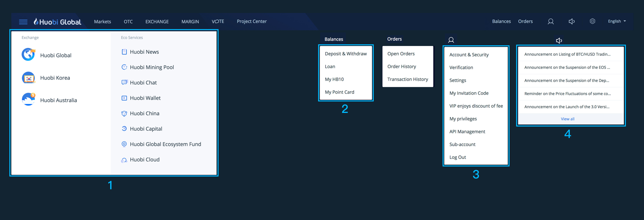Open the hamburger menu icon
The width and height of the screenshot is (644, 220).
point(23,22)
